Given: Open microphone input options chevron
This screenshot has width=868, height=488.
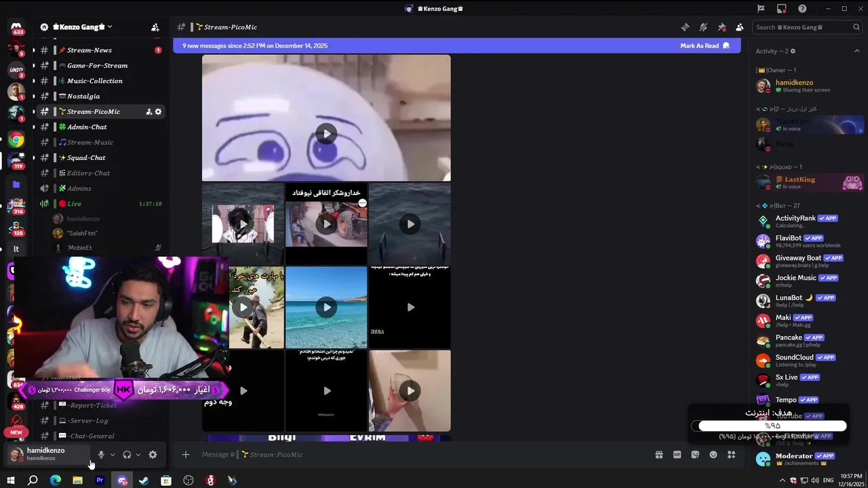Looking at the screenshot, I should coord(113,455).
